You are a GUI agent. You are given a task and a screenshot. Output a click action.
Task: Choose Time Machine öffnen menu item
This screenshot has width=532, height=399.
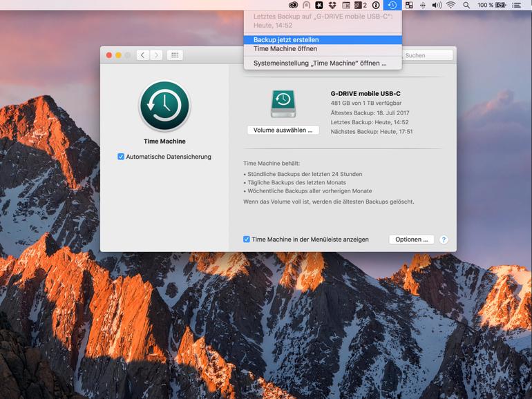point(323,49)
